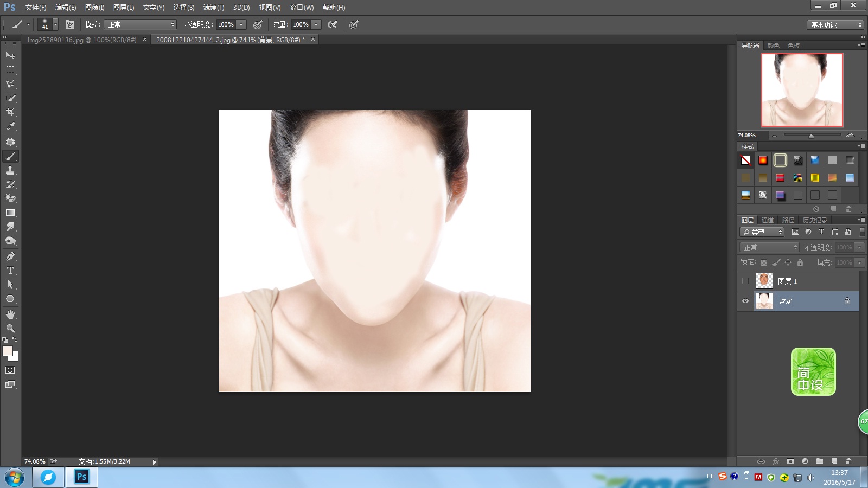Adjust navigator zoom slider
868x488 pixels.
click(812, 136)
